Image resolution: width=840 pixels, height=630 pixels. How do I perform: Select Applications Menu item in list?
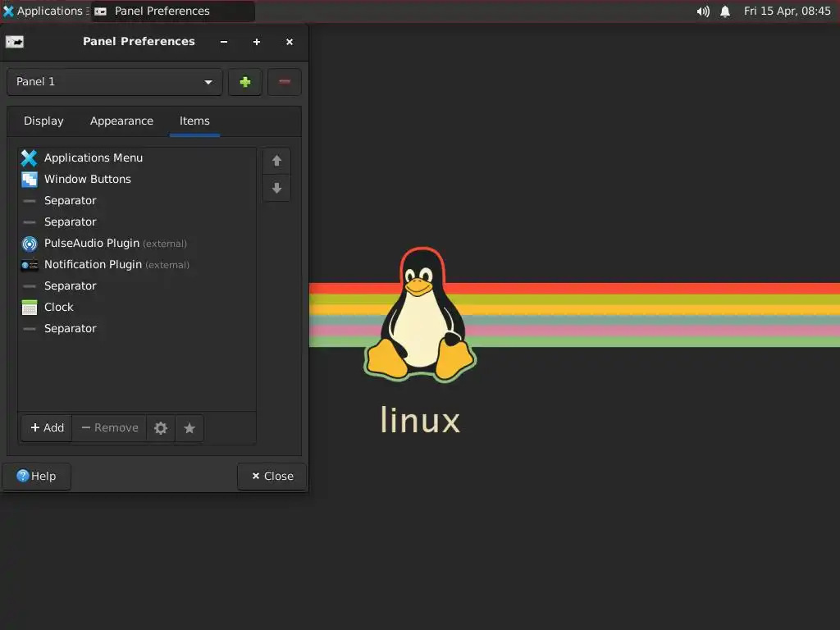pyautogui.click(x=137, y=158)
